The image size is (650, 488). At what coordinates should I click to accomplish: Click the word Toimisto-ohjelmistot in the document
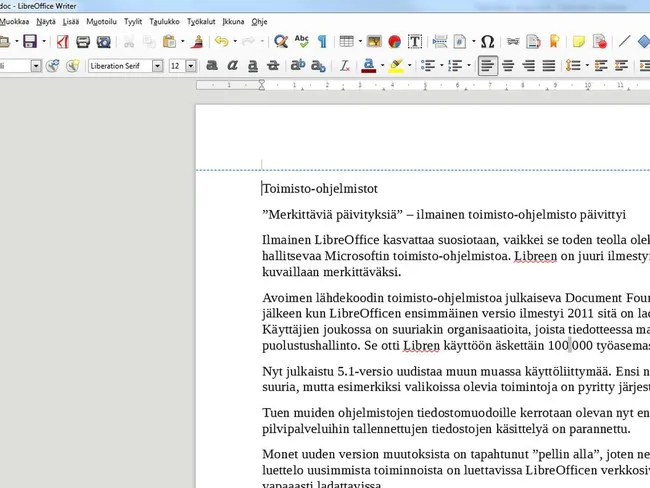coord(320,189)
